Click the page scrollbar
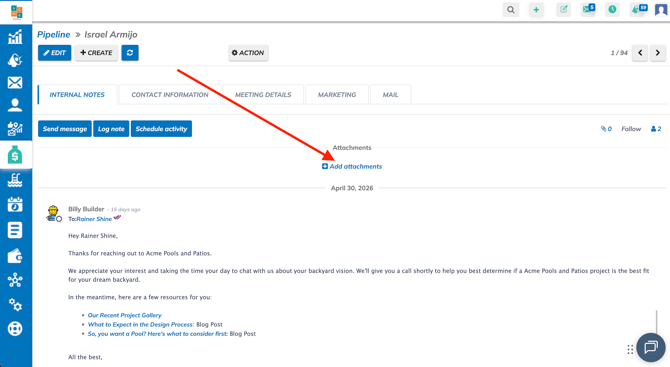670x367 pixels. pos(656,321)
